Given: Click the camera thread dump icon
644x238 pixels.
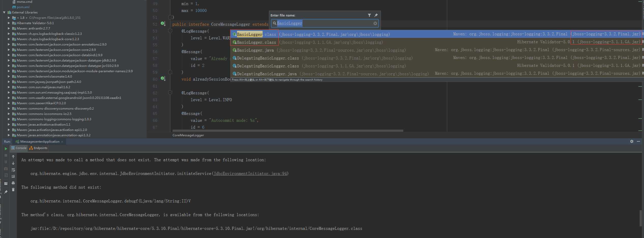Looking at the screenshot, I should [6, 169].
